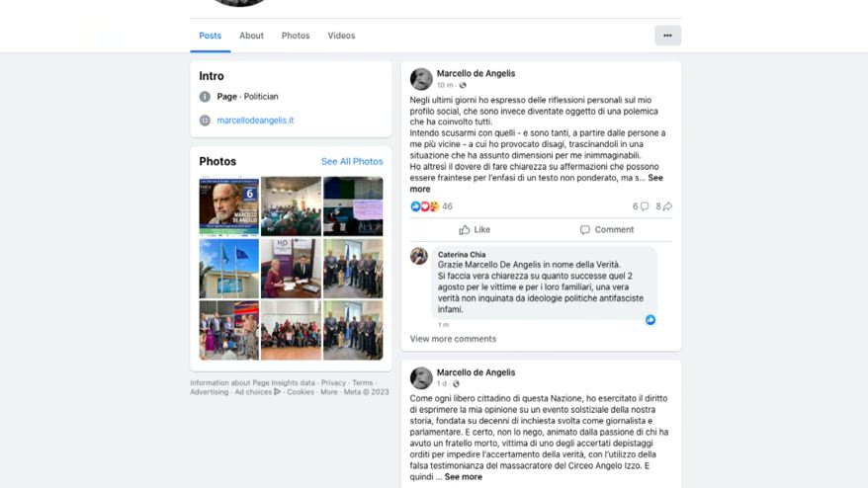
Task: Click the reaction emojis next to 46
Action: [424, 206]
